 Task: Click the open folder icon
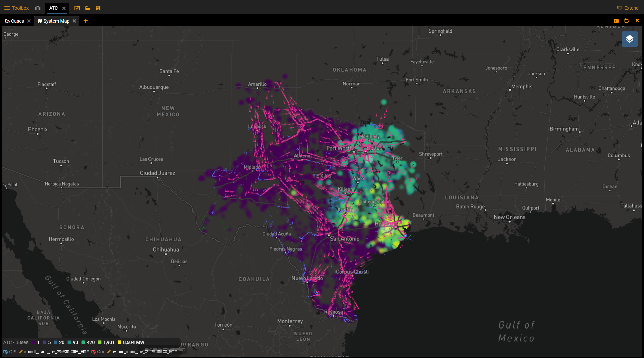(x=88, y=8)
